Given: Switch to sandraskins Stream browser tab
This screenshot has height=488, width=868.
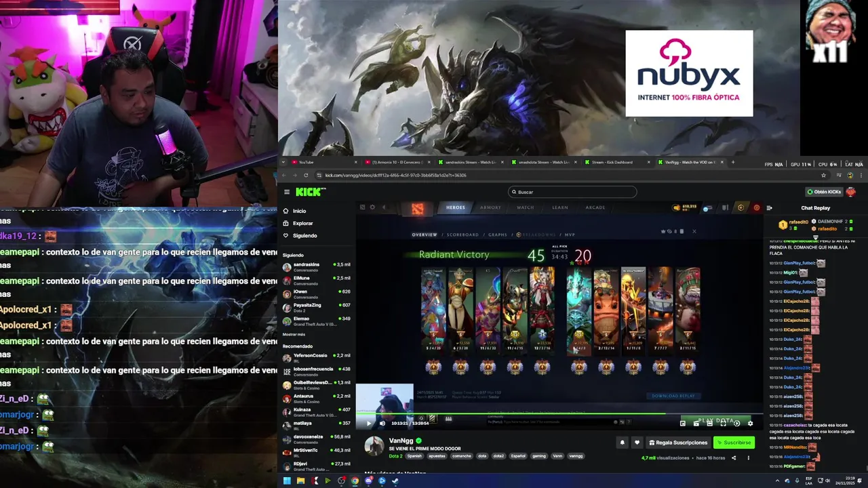Looking at the screenshot, I should pyautogui.click(x=470, y=162).
